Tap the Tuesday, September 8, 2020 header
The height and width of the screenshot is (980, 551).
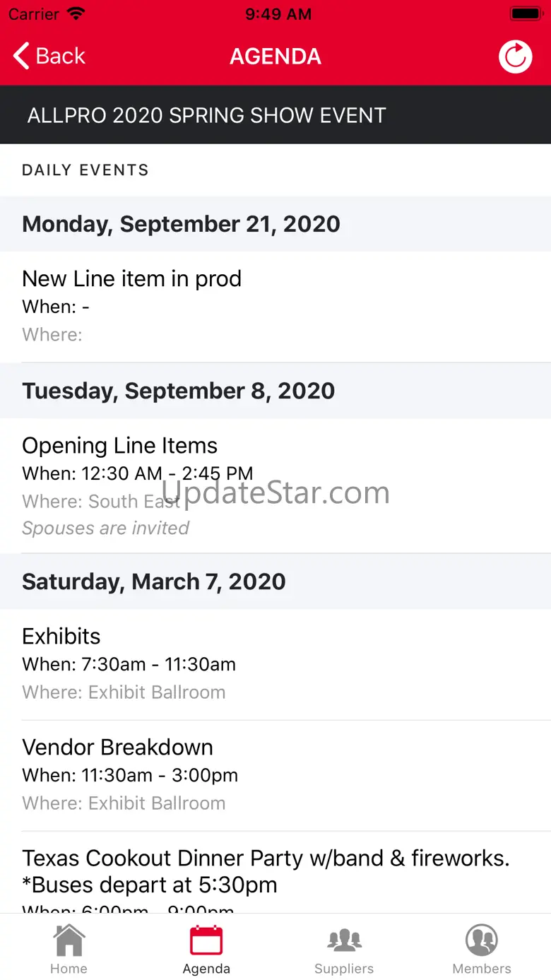pos(178,391)
